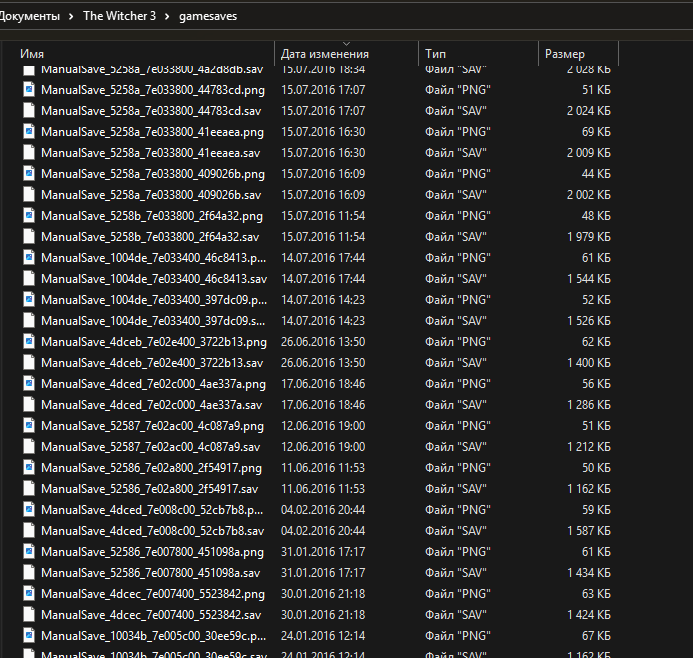
Task: Select file name ManualSave_4dcec_7e007400_5523842.sav
Action: (151, 615)
